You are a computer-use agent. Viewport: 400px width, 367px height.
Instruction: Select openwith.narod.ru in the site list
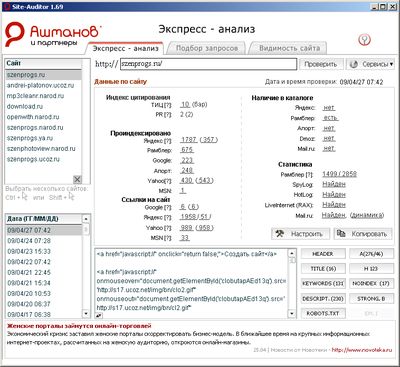click(x=43, y=117)
